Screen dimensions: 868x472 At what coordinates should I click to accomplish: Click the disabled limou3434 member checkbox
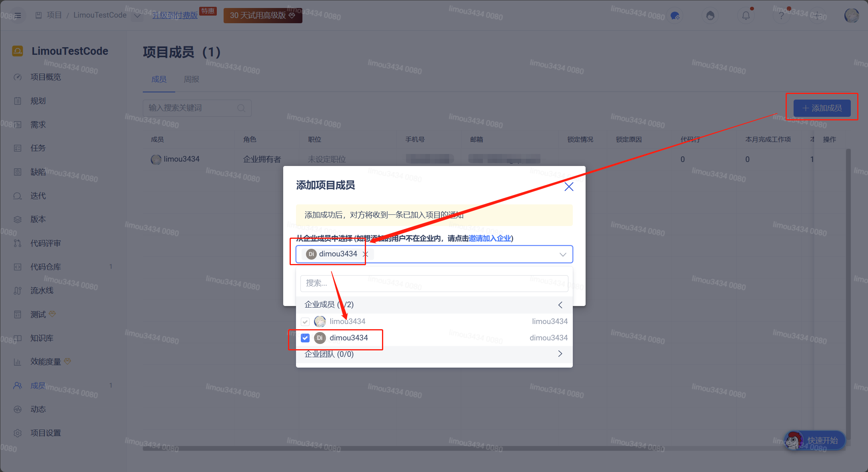point(305,322)
